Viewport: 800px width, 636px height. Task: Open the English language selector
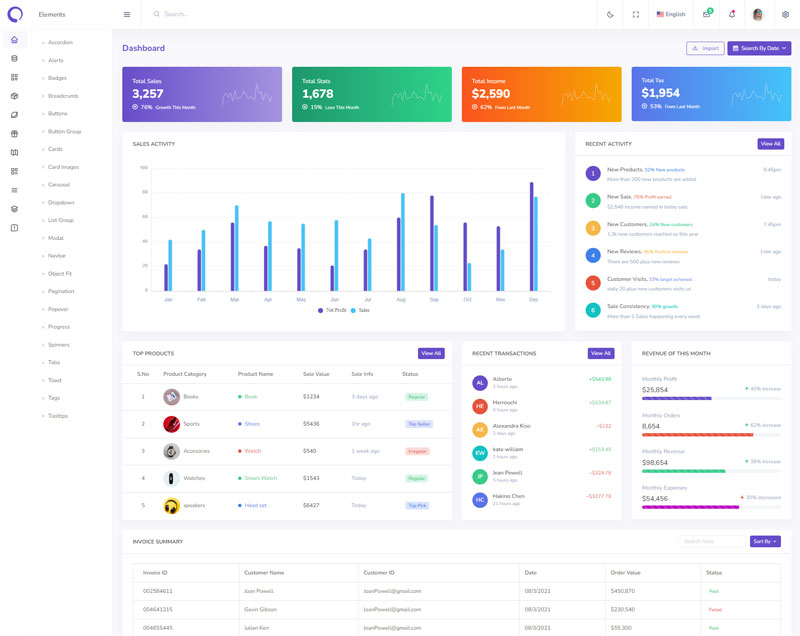671,15
